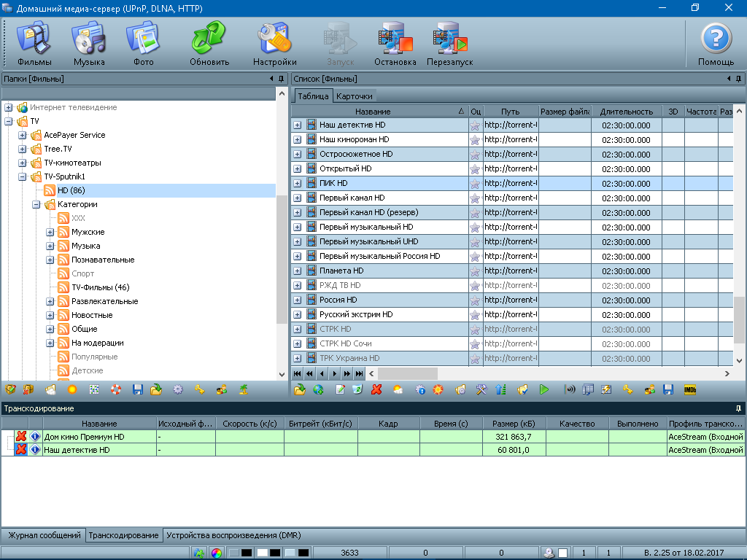Expand the Музыка category tree node
Screen dimensions: 747x560
[x=50, y=246]
